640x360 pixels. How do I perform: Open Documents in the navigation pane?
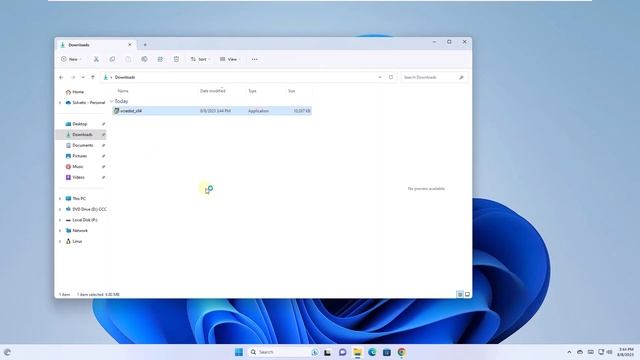click(80, 145)
